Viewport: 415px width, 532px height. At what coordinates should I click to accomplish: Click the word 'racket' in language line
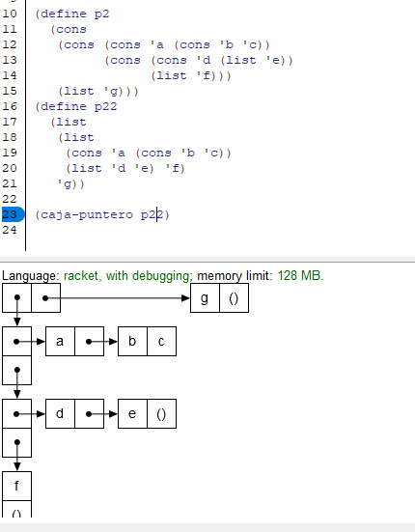coord(81,276)
